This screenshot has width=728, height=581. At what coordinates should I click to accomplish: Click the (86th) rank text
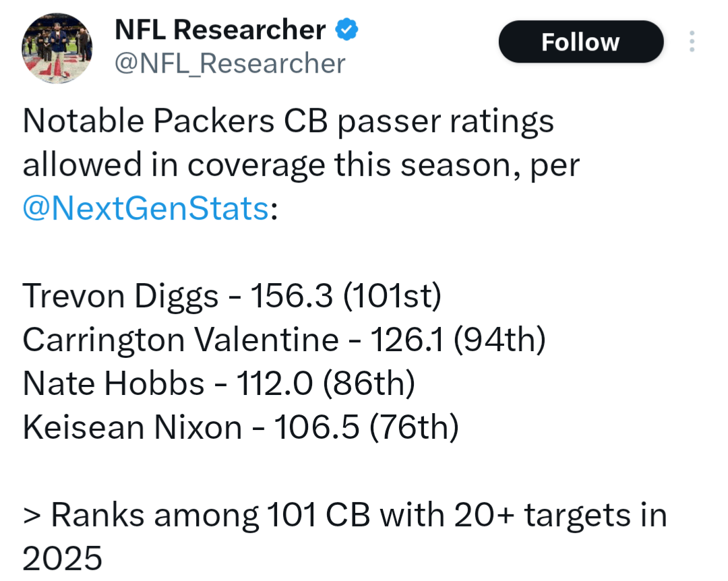pyautogui.click(x=368, y=384)
